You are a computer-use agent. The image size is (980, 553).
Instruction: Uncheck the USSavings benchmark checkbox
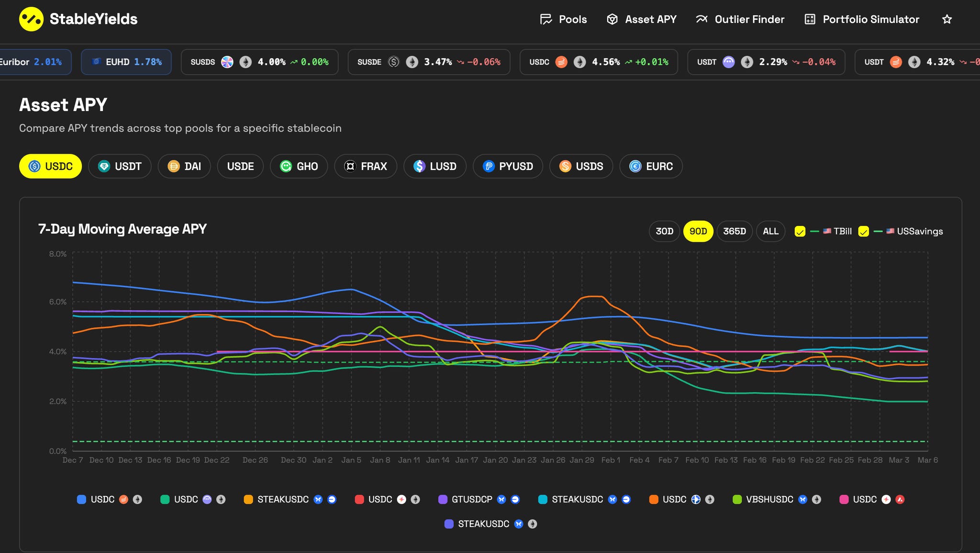tap(863, 231)
